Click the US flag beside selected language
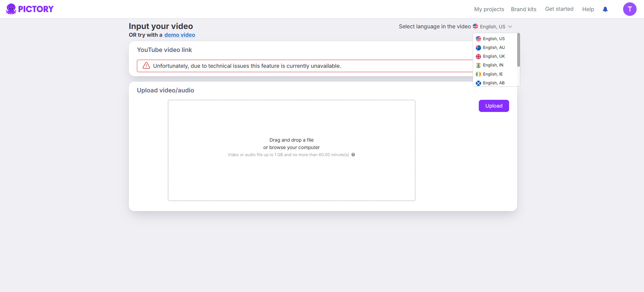This screenshot has height=292, width=644. pyautogui.click(x=475, y=26)
